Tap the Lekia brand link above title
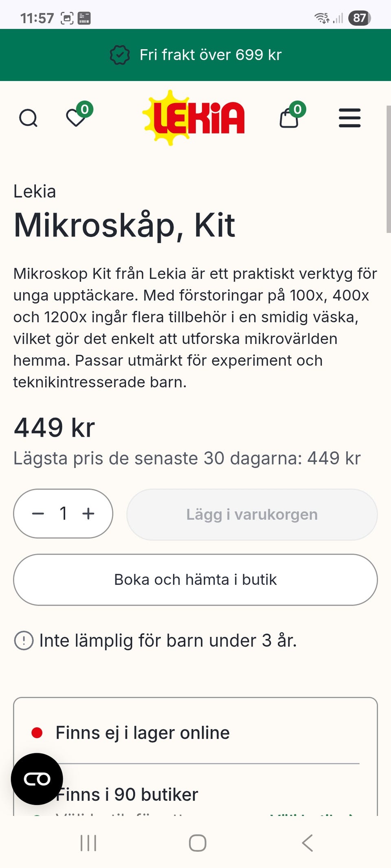 click(x=35, y=191)
